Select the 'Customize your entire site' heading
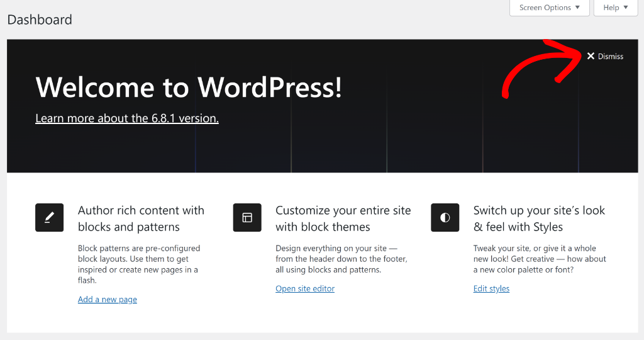This screenshot has width=644, height=340. (343, 218)
